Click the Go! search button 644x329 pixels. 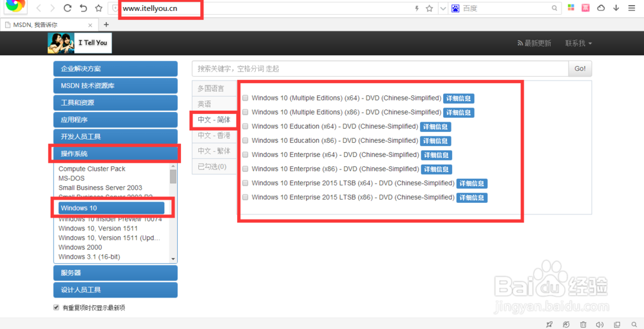click(580, 69)
